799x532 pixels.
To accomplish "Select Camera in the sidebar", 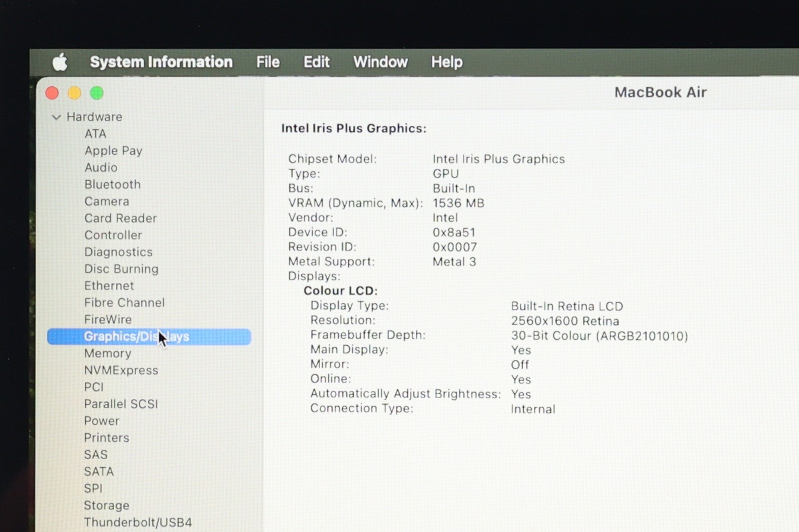I will [x=106, y=202].
